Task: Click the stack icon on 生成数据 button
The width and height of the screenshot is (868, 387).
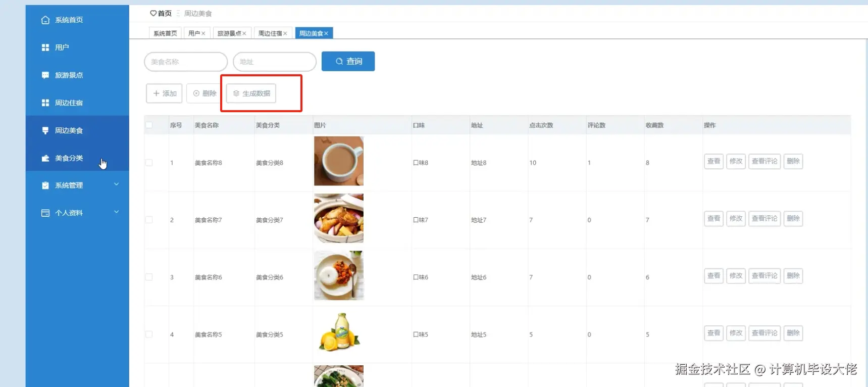Action: 236,93
